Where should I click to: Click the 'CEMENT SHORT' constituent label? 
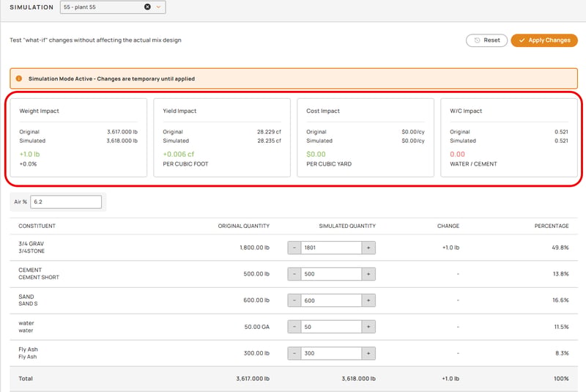point(39,277)
